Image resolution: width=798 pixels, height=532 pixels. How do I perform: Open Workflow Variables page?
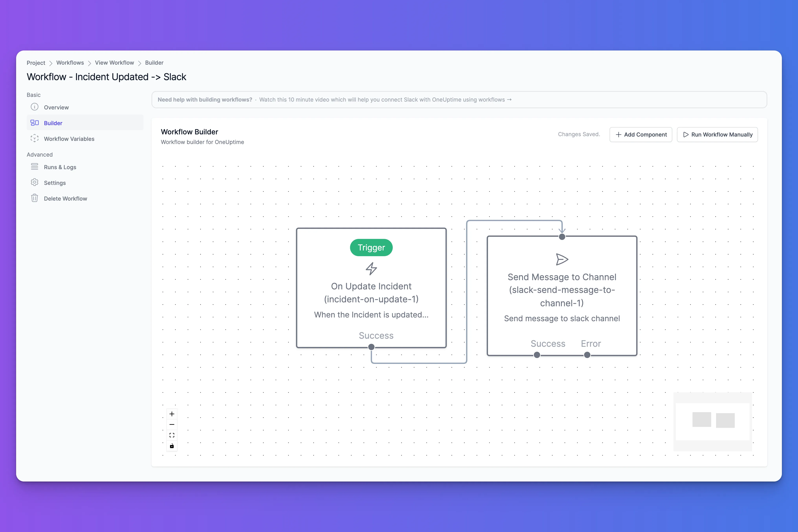coord(85,139)
